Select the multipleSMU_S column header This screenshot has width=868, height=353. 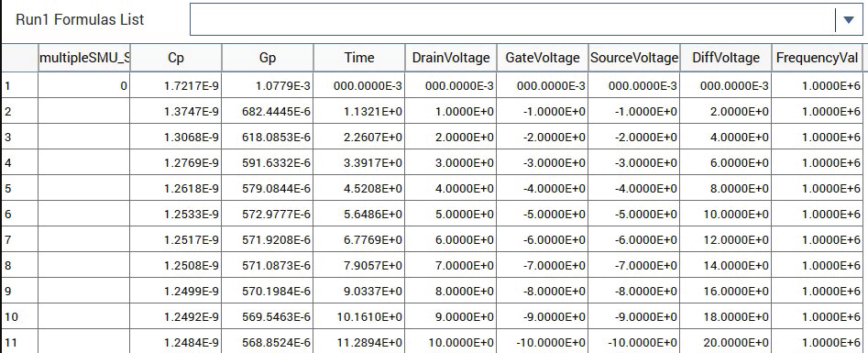84,58
